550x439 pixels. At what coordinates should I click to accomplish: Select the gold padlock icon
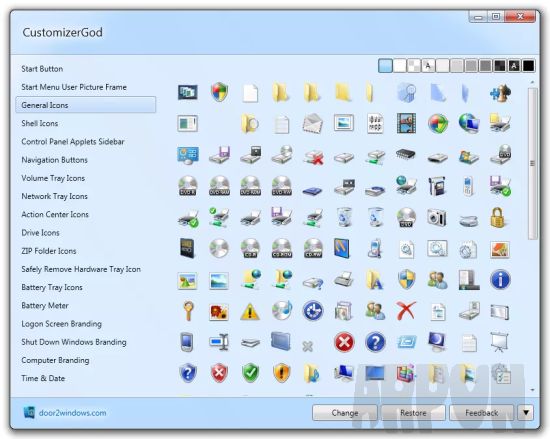[x=498, y=217]
